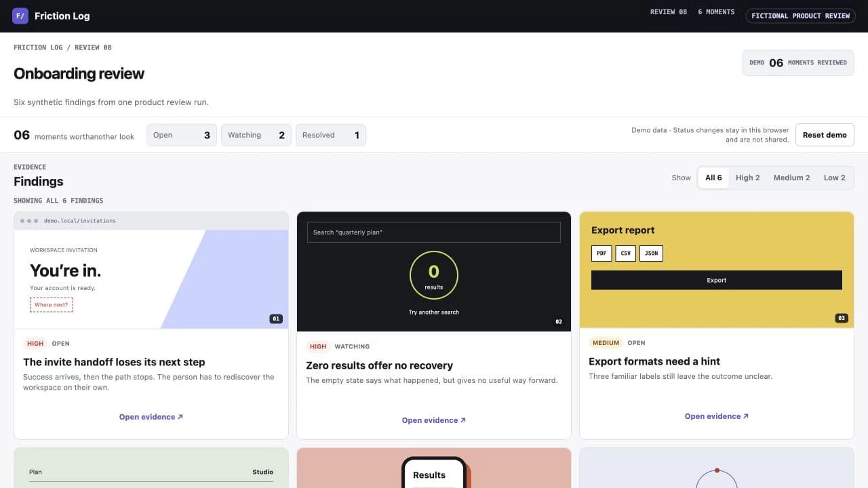This screenshot has height=488, width=868.
Task: Click the 'Export formats need a hint' title
Action: point(654,361)
